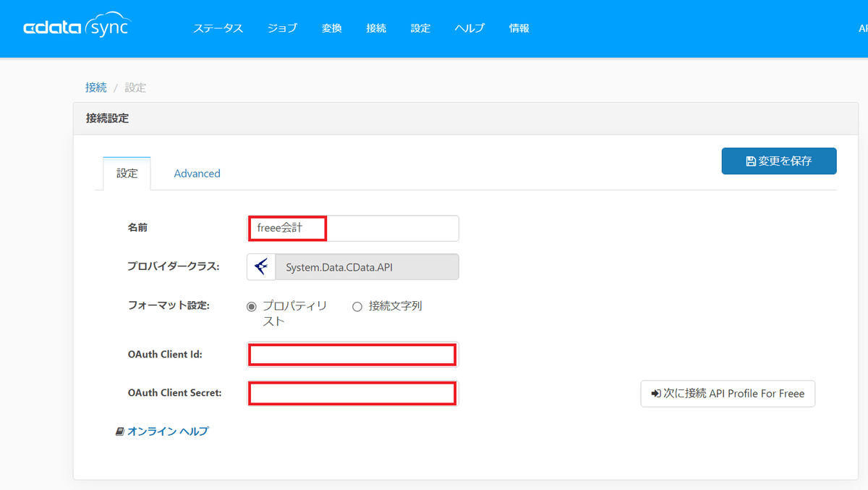
Task: Click the floppy disk icon on the save button
Action: 750,161
